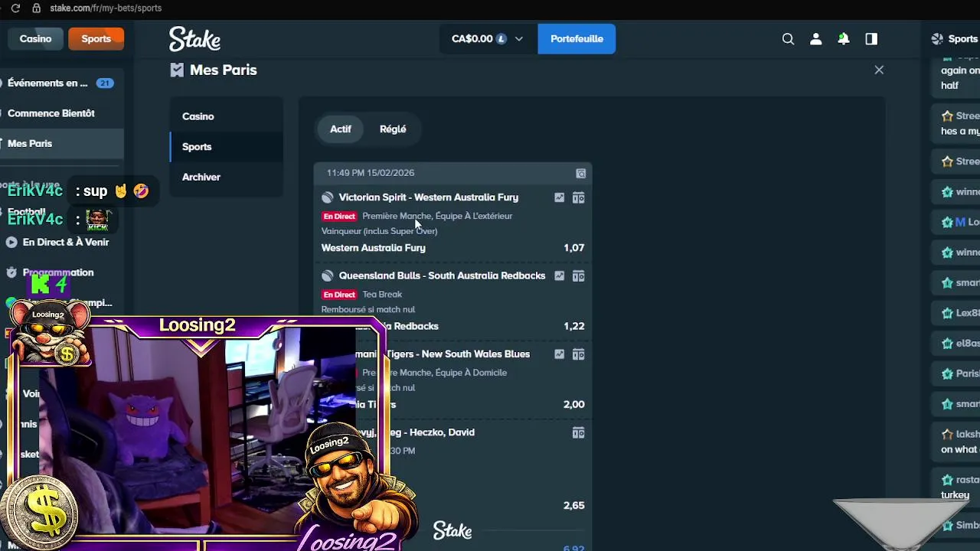
Task: Click the 2,00 odds value
Action: coord(573,405)
